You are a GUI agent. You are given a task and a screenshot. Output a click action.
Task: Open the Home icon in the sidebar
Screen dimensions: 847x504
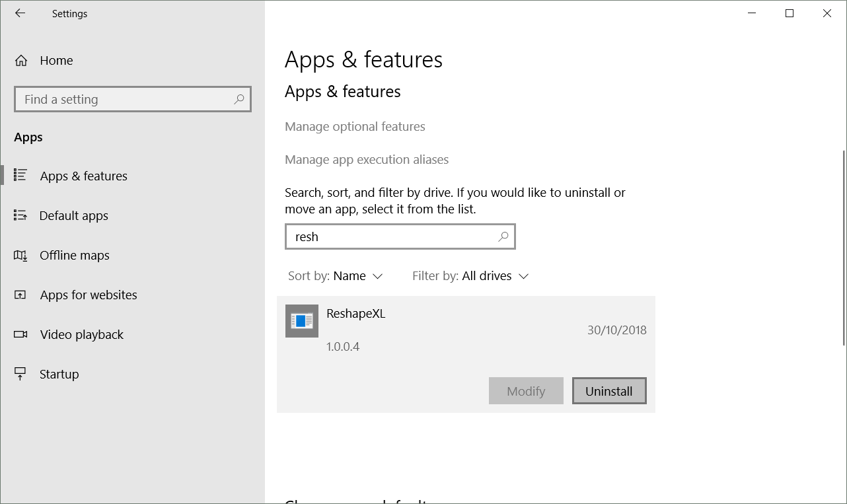pos(21,61)
